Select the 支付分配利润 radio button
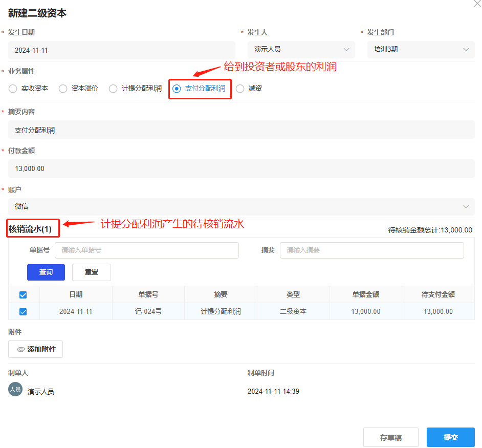The width and height of the screenshot is (482, 448). tap(177, 89)
